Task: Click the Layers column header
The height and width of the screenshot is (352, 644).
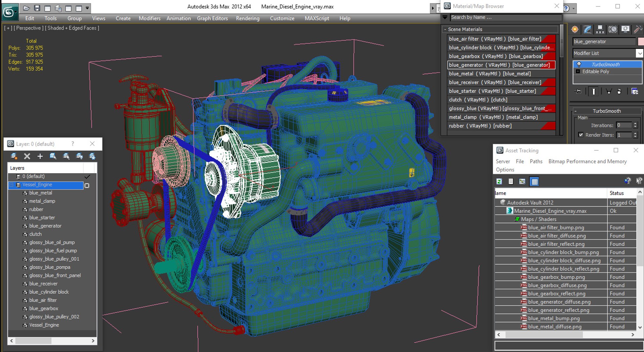Action: (46, 168)
